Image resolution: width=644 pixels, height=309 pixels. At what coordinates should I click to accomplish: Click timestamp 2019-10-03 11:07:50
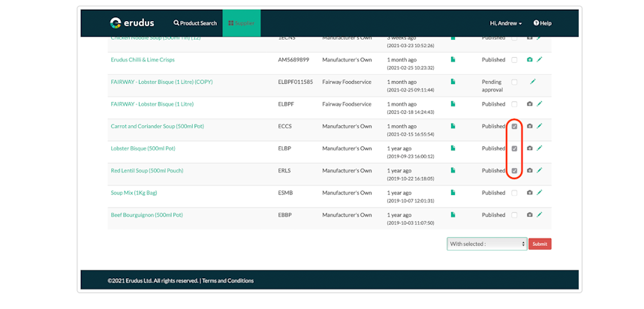pos(411,223)
